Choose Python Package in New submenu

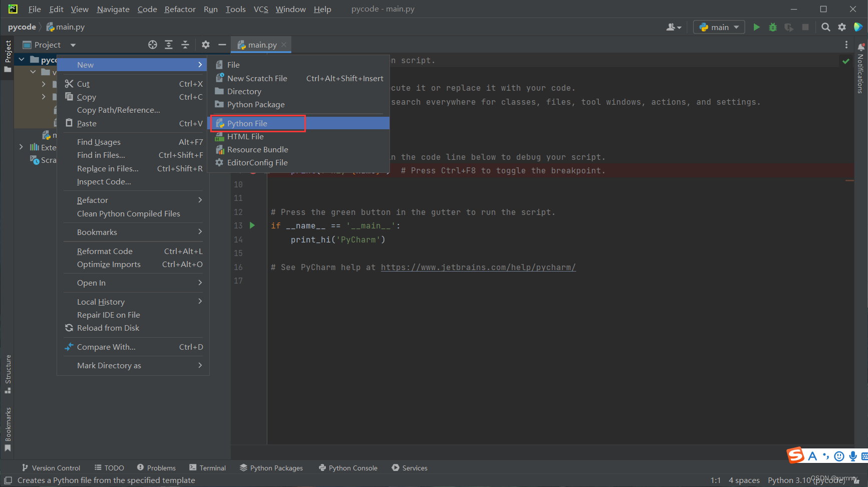point(299,104)
